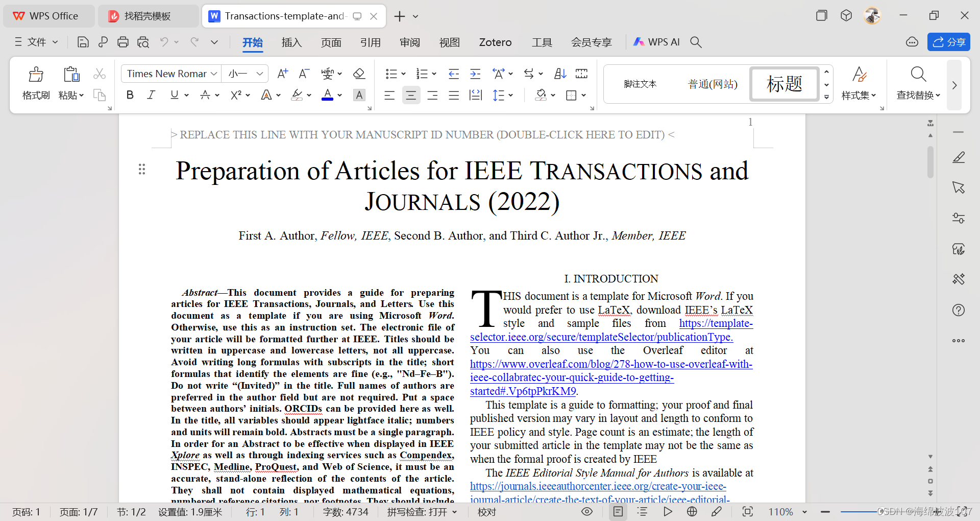Apply the 标题 heading style
This screenshot has width=980, height=521.
pyautogui.click(x=784, y=83)
